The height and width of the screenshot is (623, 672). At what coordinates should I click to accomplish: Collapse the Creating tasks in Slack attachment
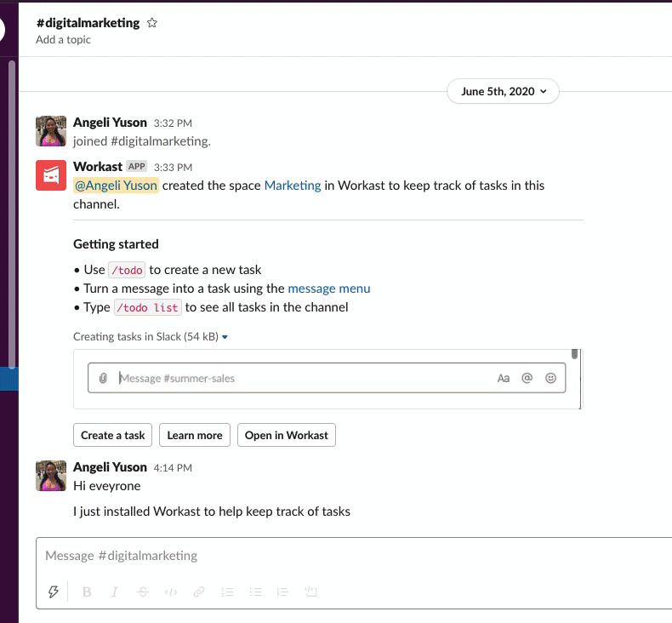pyautogui.click(x=225, y=337)
